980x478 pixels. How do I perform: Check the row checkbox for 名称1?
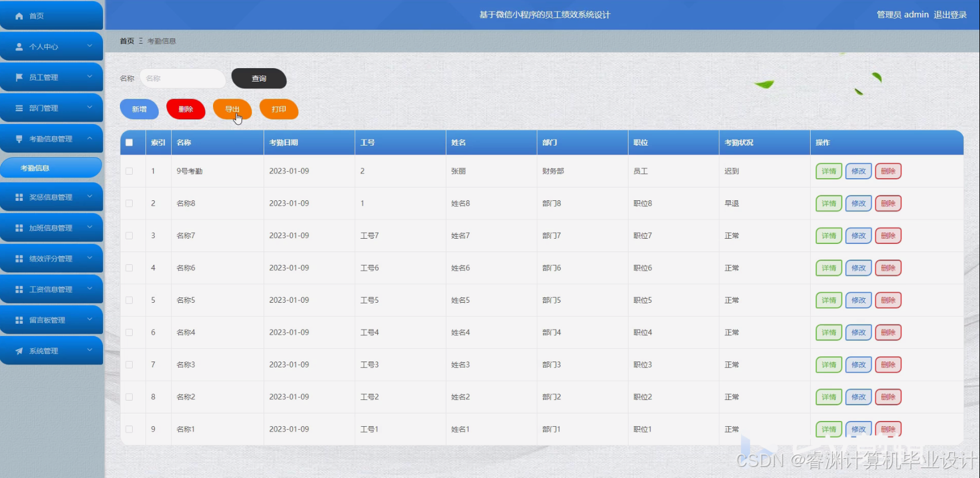pyautogui.click(x=129, y=429)
